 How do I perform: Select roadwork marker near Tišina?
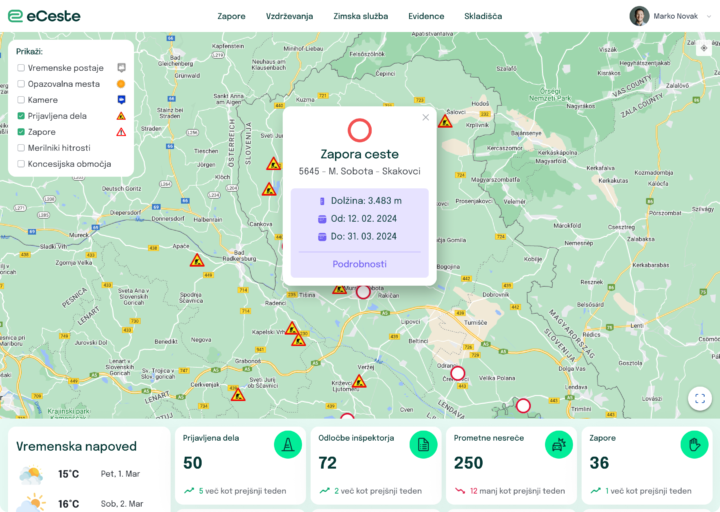339,289
